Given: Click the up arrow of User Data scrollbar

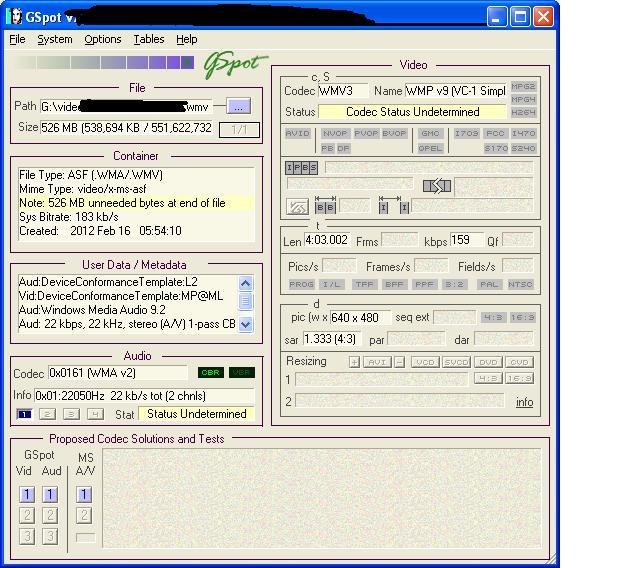Looking at the screenshot, I should 245,283.
